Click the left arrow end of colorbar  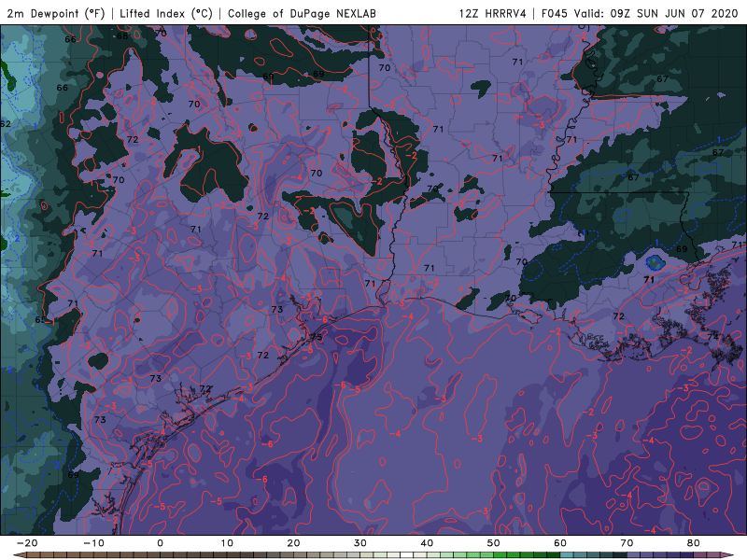20,555
